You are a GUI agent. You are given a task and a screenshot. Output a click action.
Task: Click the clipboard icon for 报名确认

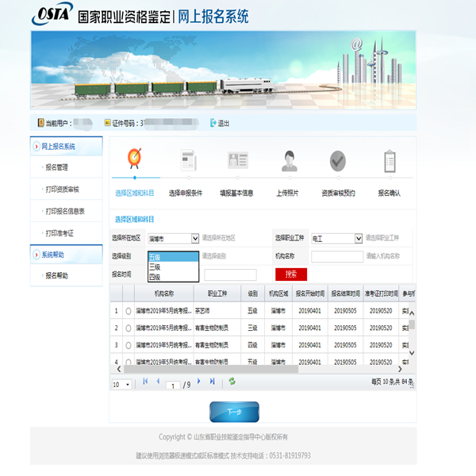tap(390, 160)
